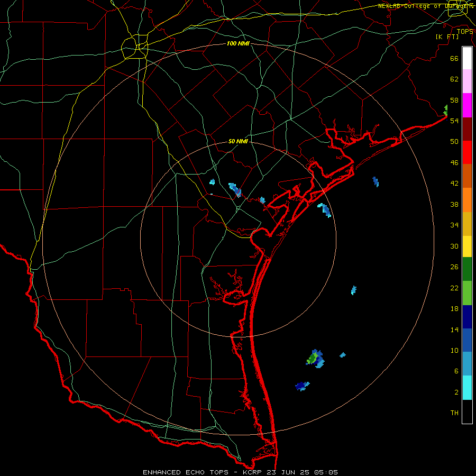476x476 pixels.
Task: Click the '05:05' timestamp in the caption
Action: (326, 472)
